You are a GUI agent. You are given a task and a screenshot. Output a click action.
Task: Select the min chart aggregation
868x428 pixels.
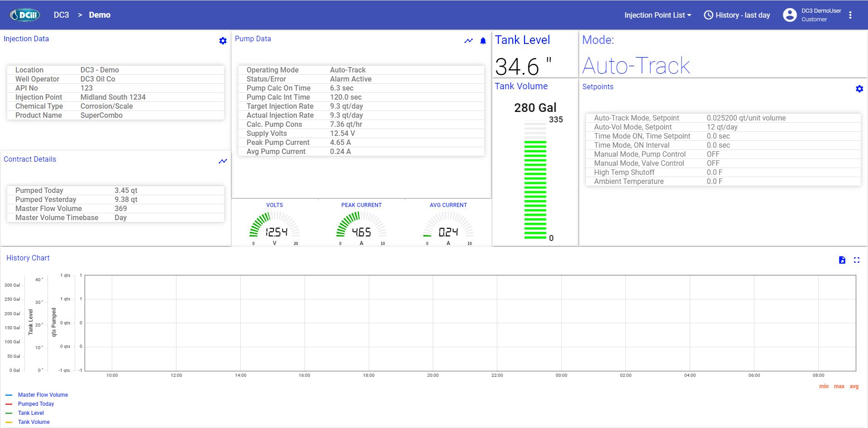coord(824,386)
